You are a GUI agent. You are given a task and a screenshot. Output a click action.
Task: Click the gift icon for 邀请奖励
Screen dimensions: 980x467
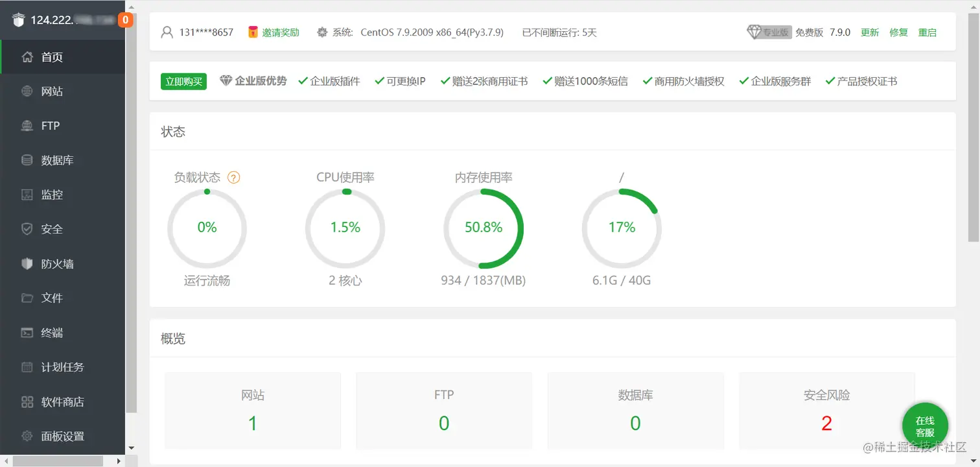253,32
